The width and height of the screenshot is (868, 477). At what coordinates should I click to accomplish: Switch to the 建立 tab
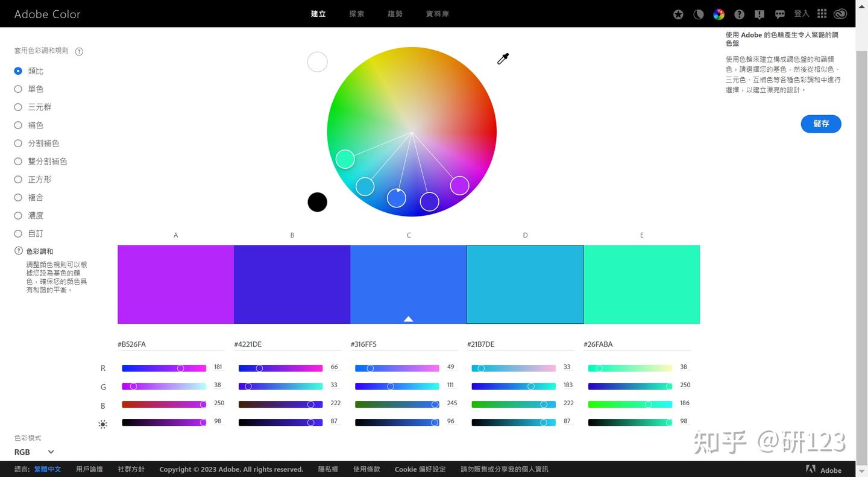point(318,14)
